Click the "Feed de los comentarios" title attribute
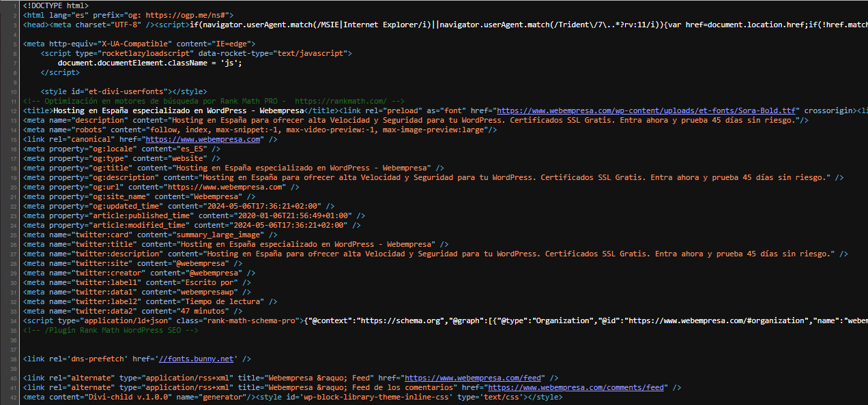 click(x=347, y=387)
